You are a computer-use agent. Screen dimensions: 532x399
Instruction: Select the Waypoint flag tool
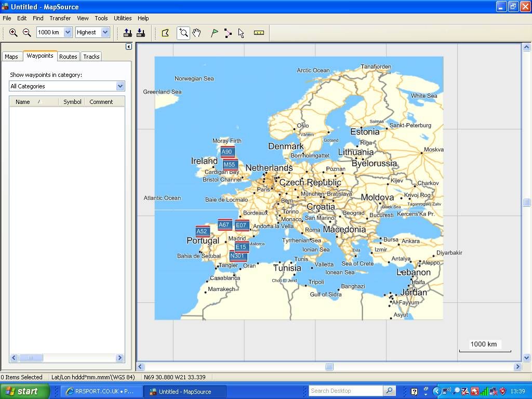[215, 33]
